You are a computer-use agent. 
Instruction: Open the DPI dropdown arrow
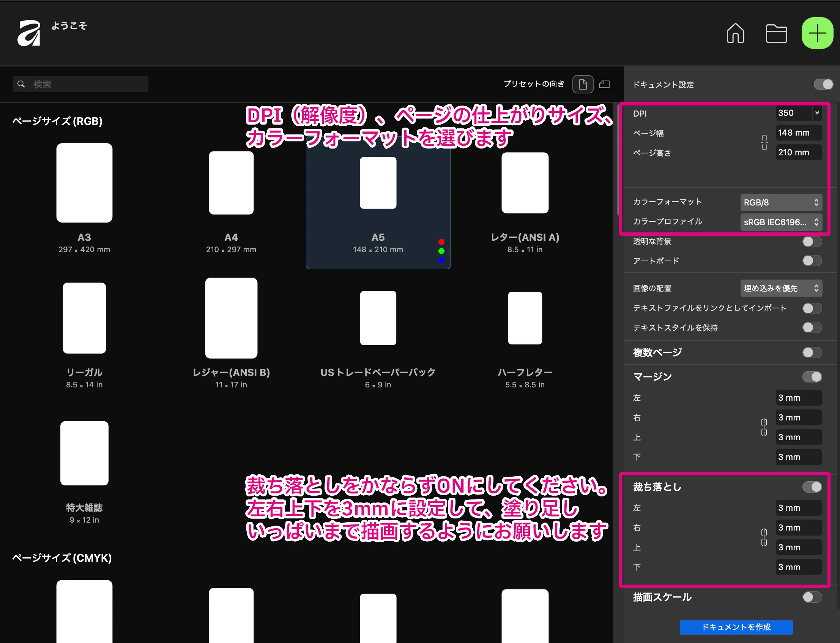[x=817, y=113]
